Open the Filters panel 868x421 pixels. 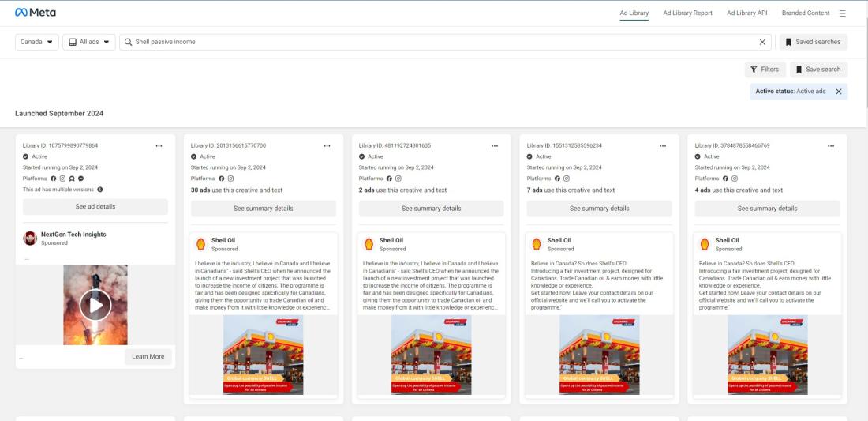(x=765, y=70)
